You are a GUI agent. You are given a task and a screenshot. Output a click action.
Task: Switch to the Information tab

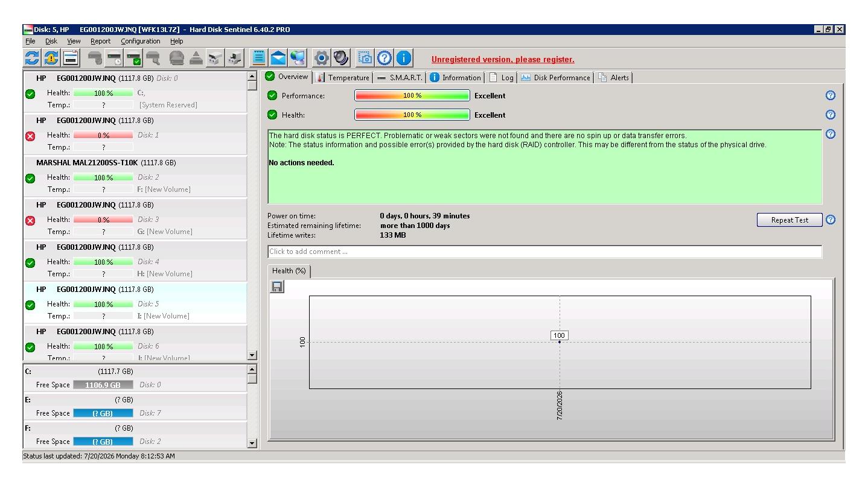pos(455,77)
